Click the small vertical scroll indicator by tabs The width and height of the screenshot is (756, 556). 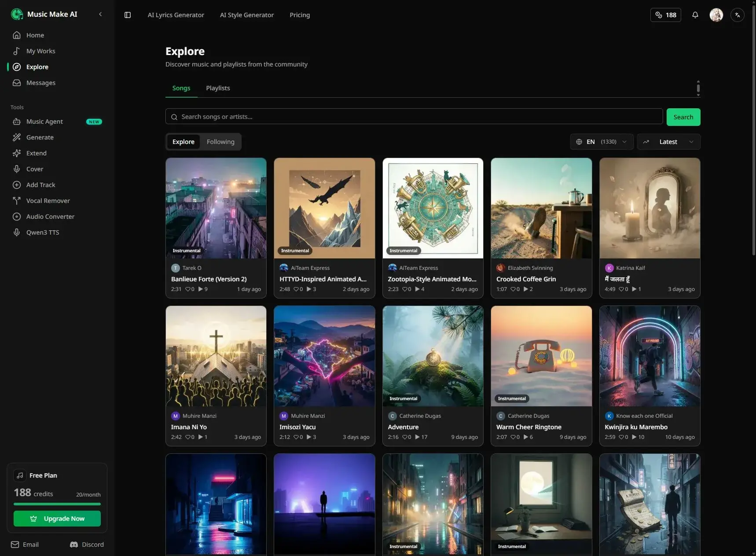click(x=698, y=88)
